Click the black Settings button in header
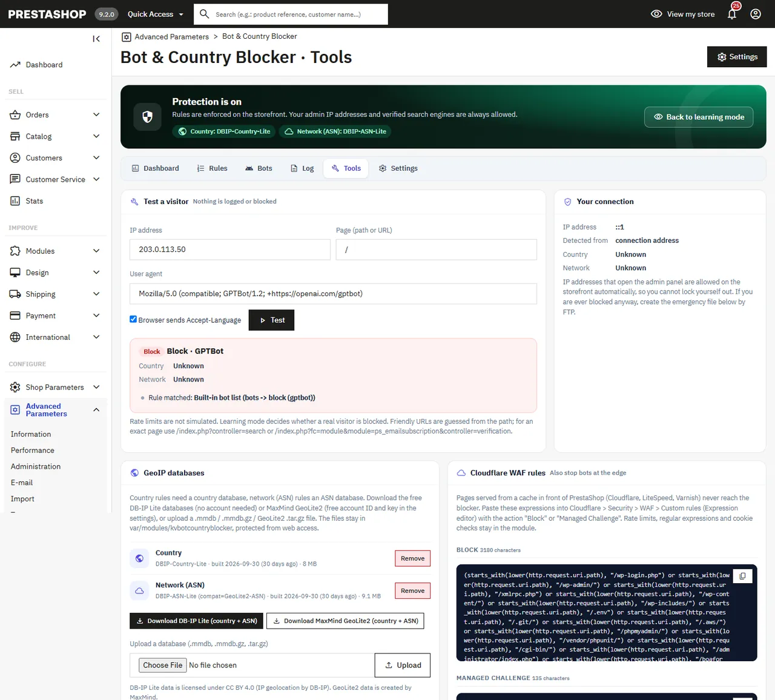Viewport: 775px width, 700px height. (737, 57)
